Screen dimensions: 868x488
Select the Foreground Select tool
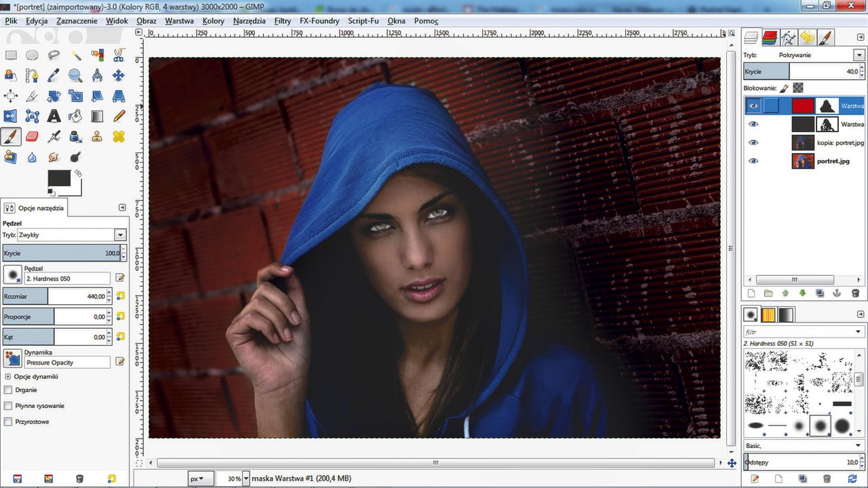[x=11, y=76]
